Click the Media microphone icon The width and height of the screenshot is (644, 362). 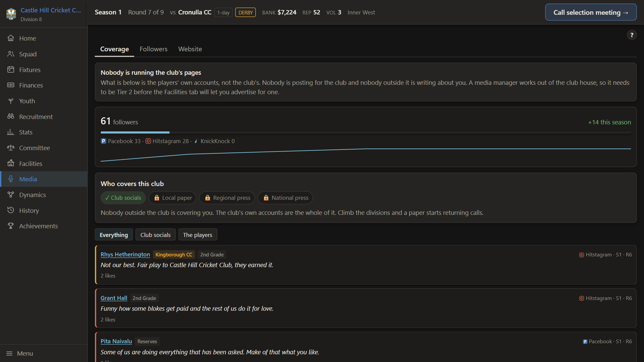pyautogui.click(x=11, y=179)
